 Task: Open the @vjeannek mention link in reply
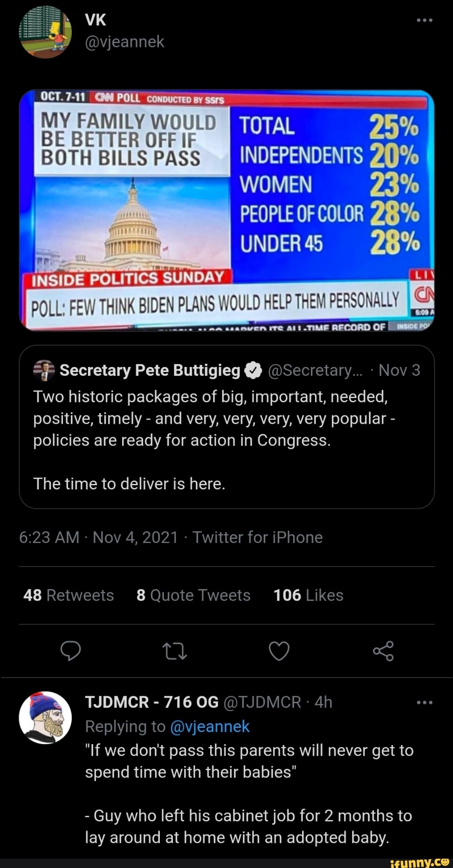tap(210, 726)
